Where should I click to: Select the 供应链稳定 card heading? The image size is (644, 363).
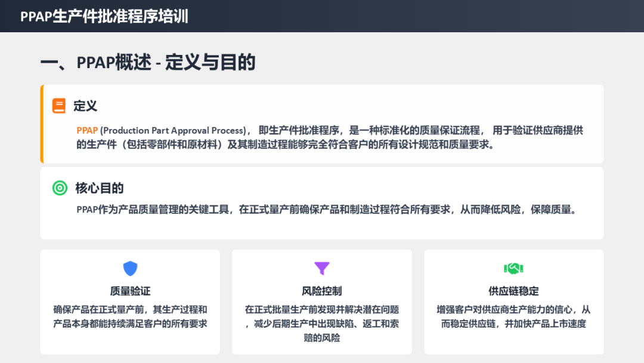513,291
